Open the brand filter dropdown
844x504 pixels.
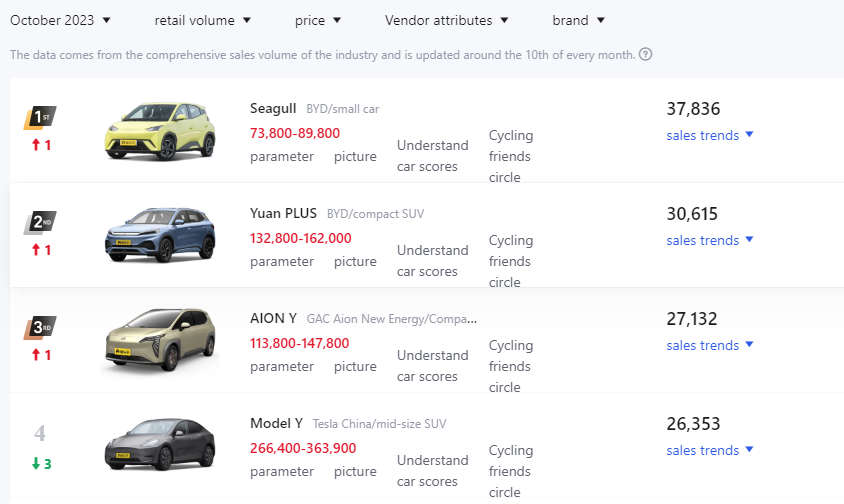pyautogui.click(x=579, y=20)
